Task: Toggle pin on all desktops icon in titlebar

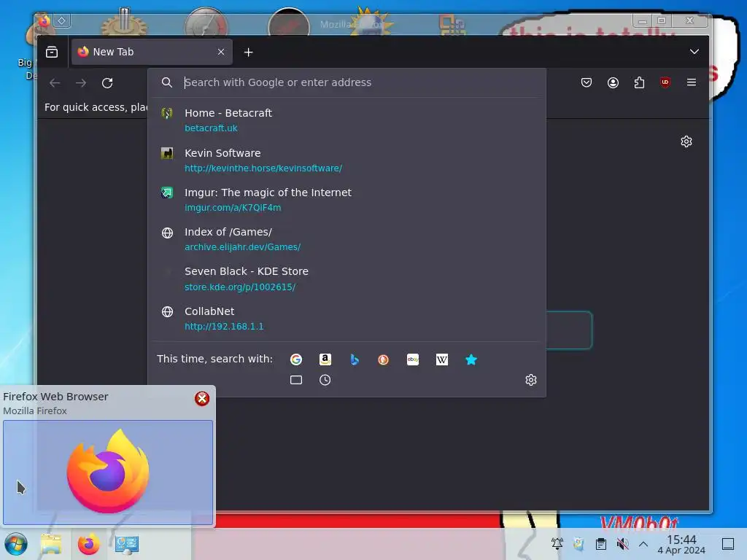Action: (x=62, y=21)
